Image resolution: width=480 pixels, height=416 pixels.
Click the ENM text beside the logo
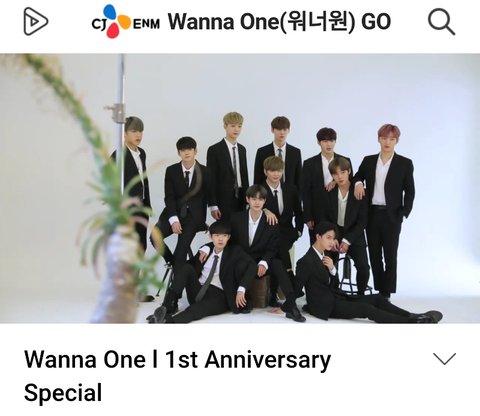[x=146, y=24]
